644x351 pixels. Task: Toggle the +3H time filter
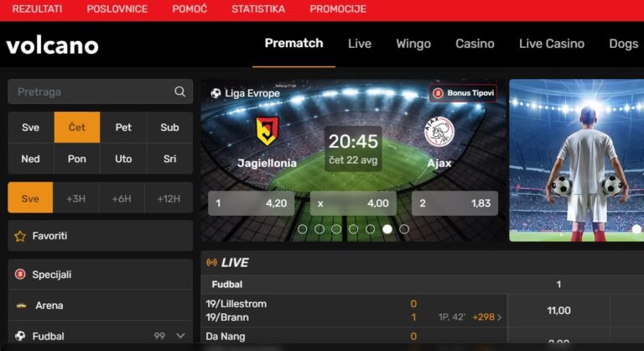(76, 199)
